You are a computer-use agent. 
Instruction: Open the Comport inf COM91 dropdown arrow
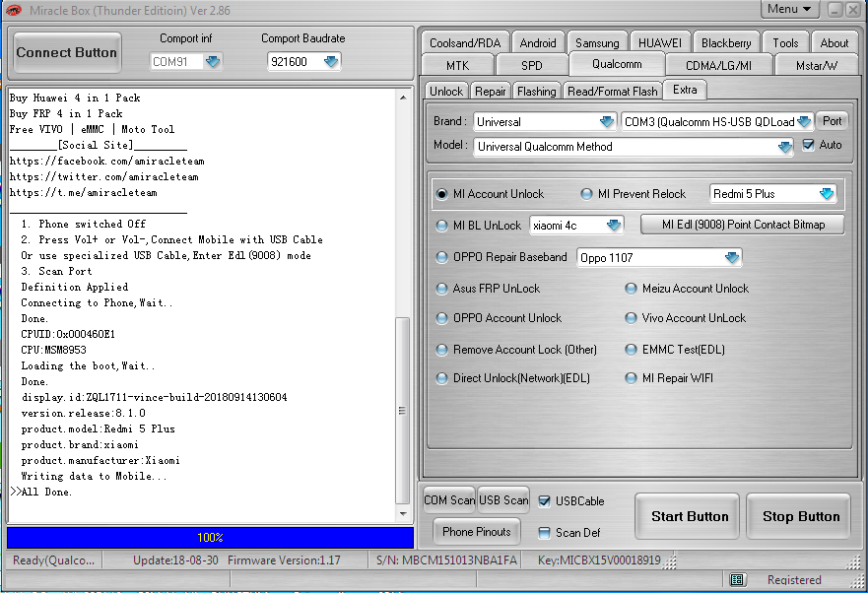click(213, 61)
